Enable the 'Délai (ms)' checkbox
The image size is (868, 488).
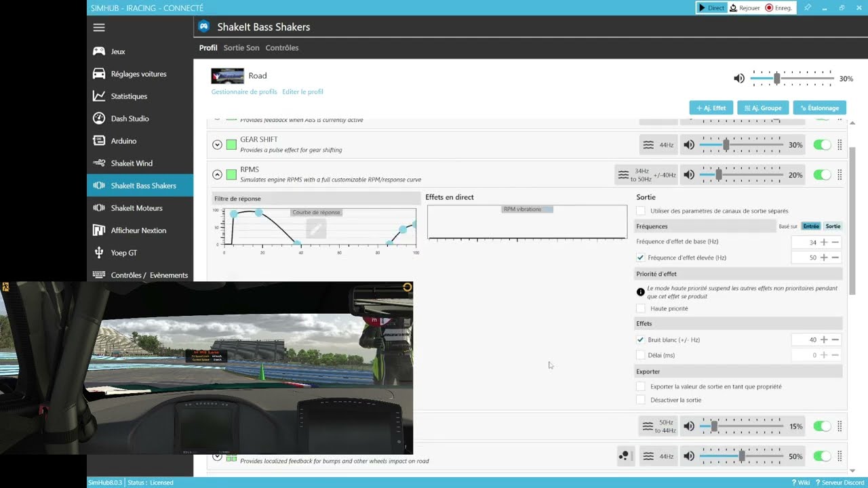click(x=641, y=355)
